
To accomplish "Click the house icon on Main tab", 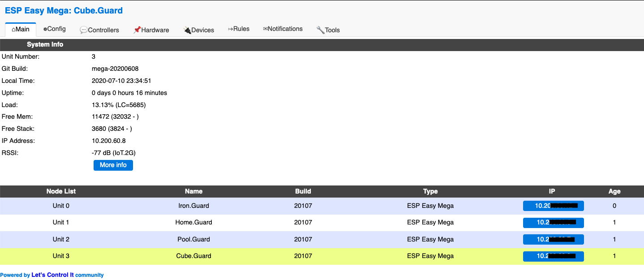I will 13,30.
